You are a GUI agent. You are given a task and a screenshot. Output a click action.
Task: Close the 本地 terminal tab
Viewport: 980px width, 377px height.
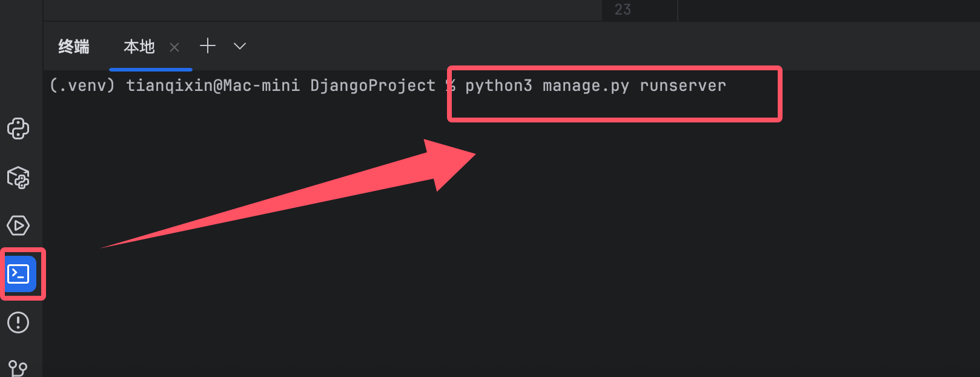pyautogui.click(x=174, y=47)
